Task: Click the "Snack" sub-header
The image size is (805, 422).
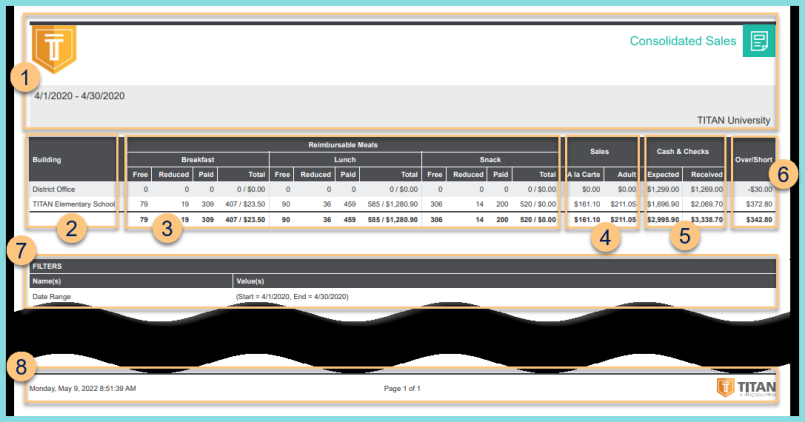Action: [x=490, y=160]
